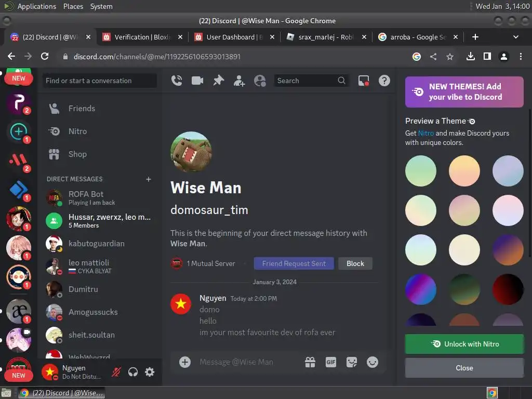Open the red slashes server icon
Screen dimensions: 532x399
click(x=19, y=161)
